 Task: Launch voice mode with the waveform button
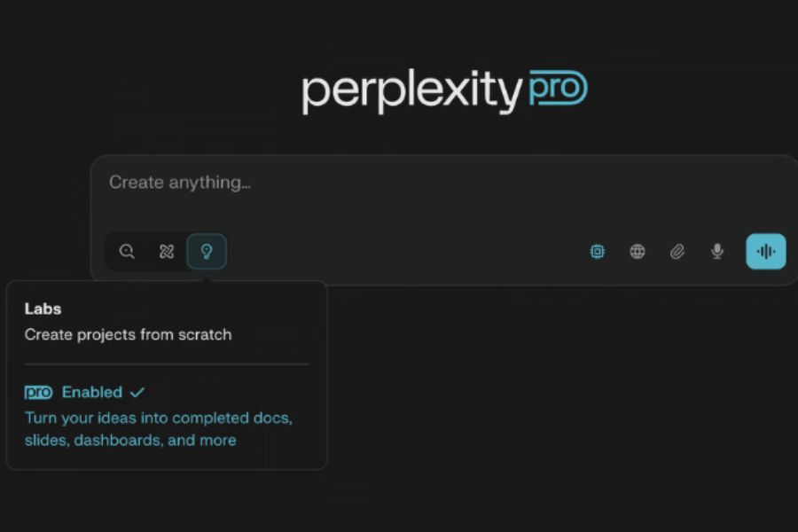click(x=766, y=252)
